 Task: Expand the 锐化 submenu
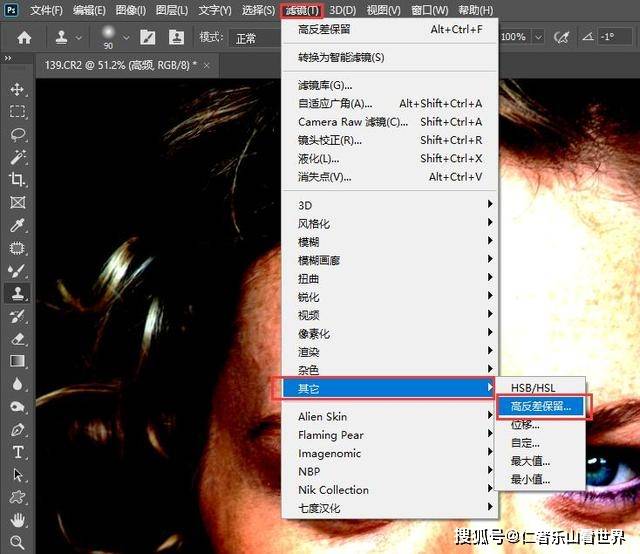(x=390, y=297)
